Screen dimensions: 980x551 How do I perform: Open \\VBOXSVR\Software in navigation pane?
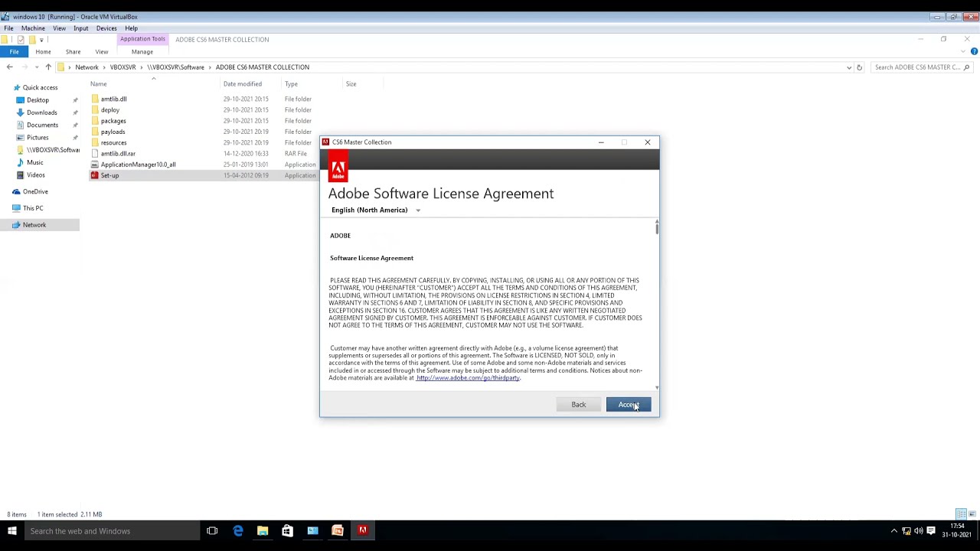pyautogui.click(x=52, y=150)
